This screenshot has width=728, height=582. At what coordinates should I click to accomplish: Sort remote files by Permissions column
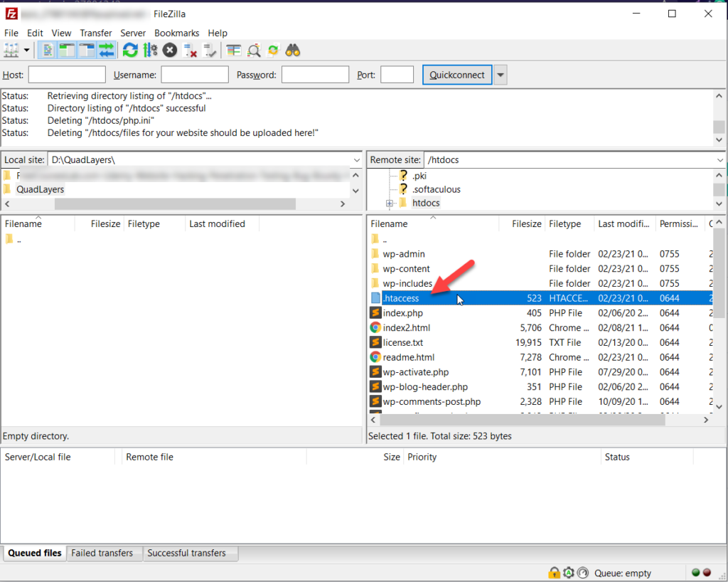point(679,224)
